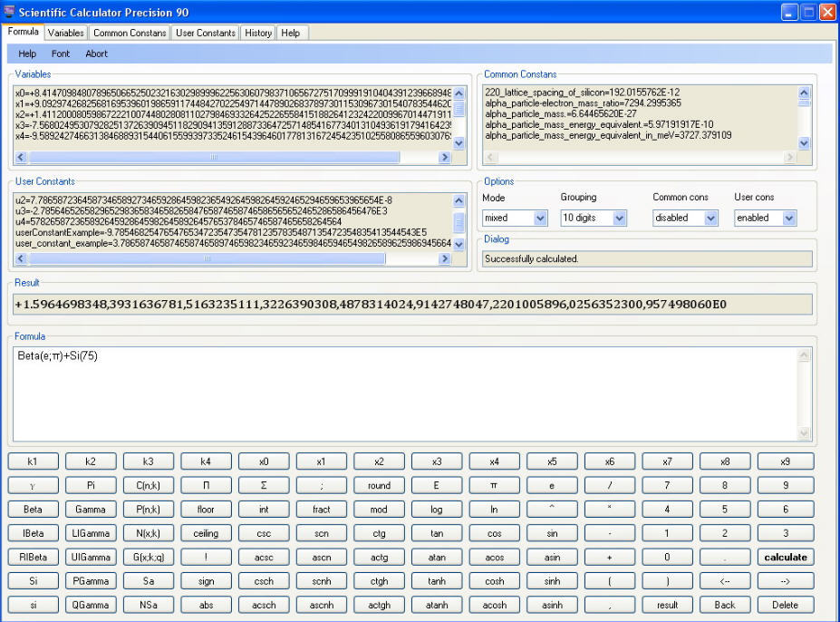Click the division (/) operator button
The width and height of the screenshot is (840, 622).
(610, 485)
